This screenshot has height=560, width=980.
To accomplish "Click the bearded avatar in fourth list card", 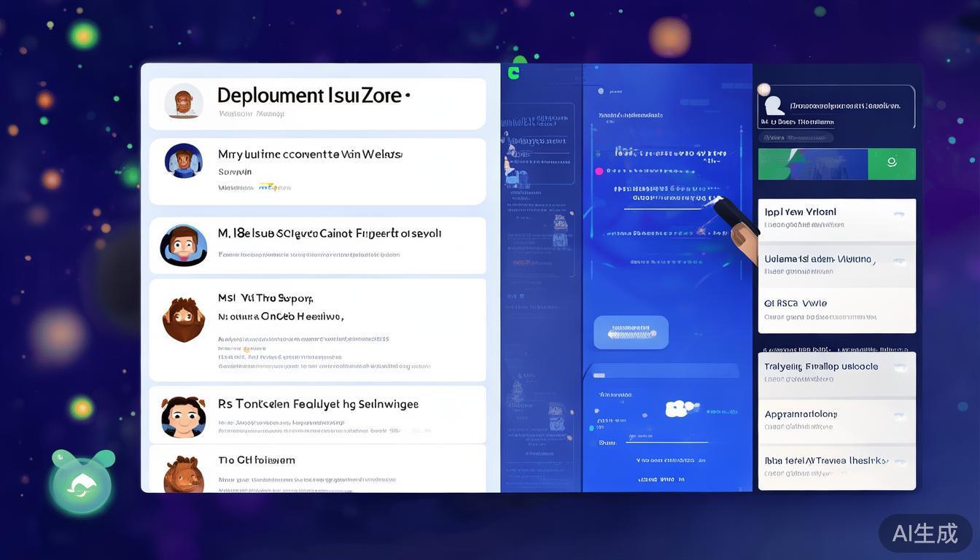I will point(183,319).
